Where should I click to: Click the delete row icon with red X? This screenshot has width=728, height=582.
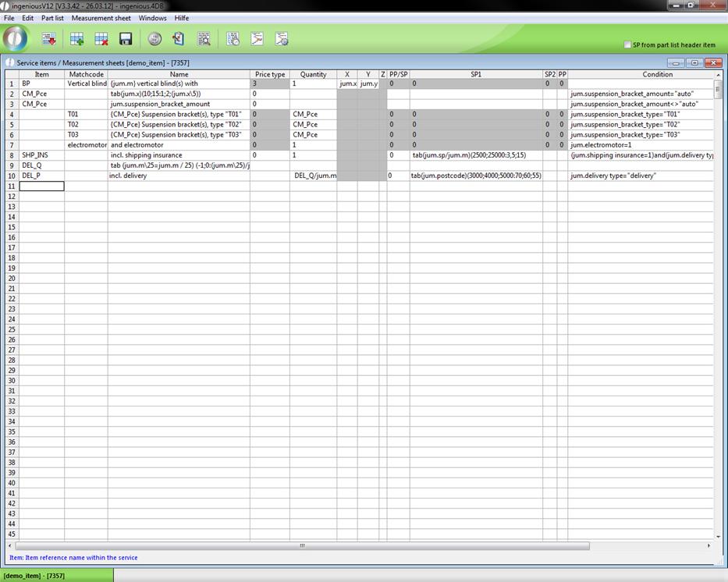tap(101, 38)
